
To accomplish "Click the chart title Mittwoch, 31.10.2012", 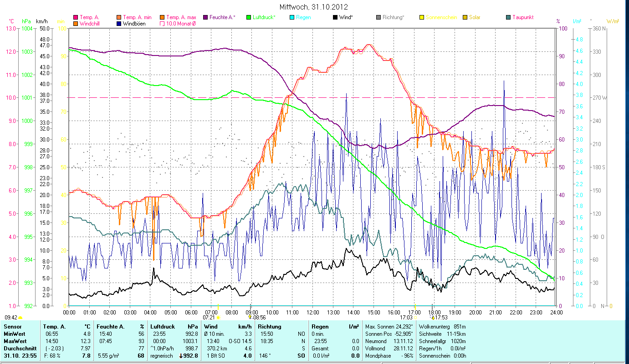I will pos(314,7).
